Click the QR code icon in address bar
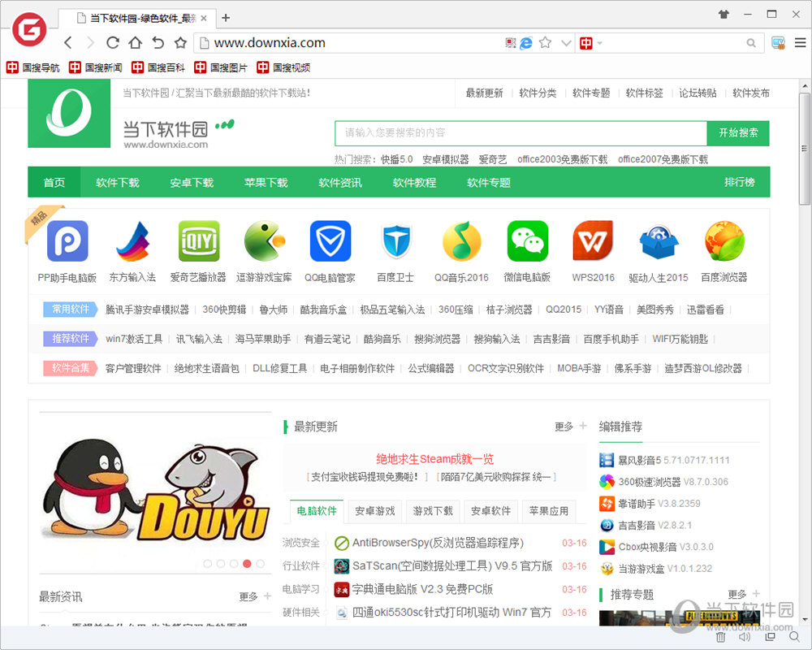812x650 pixels. tap(511, 43)
